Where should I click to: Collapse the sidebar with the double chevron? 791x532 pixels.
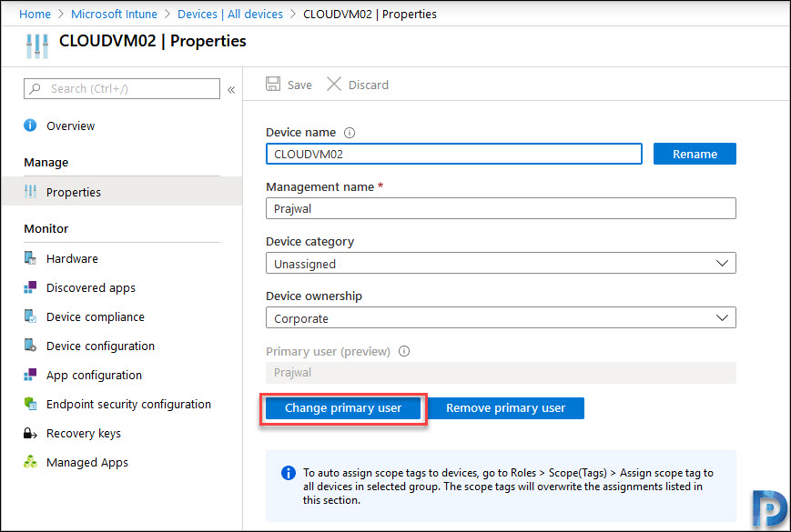click(231, 90)
